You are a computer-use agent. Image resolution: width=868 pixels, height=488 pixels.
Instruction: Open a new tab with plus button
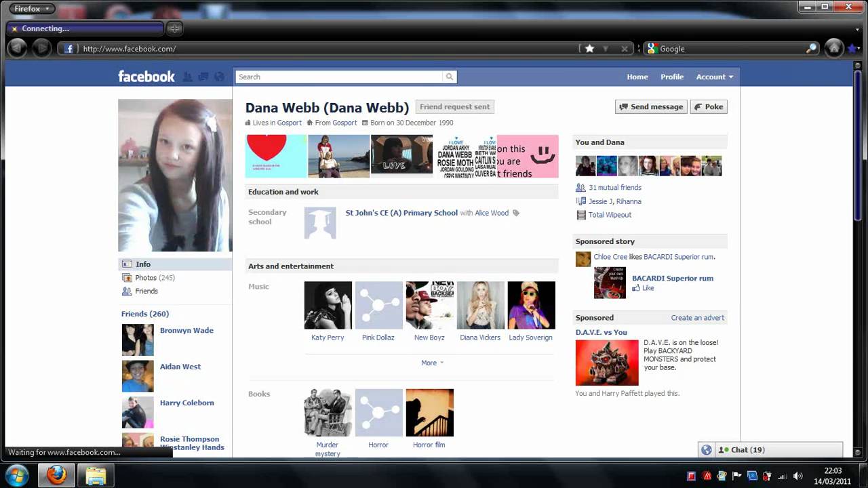174,28
